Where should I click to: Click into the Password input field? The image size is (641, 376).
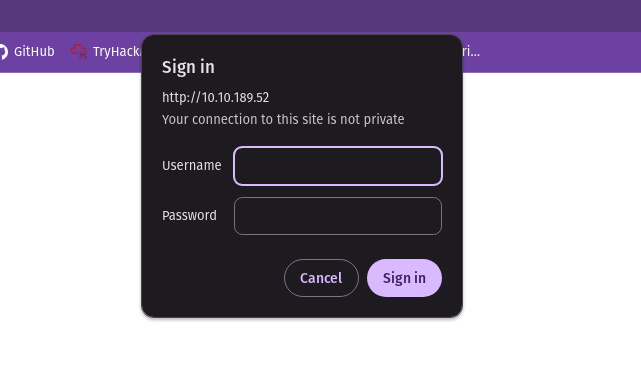point(338,216)
